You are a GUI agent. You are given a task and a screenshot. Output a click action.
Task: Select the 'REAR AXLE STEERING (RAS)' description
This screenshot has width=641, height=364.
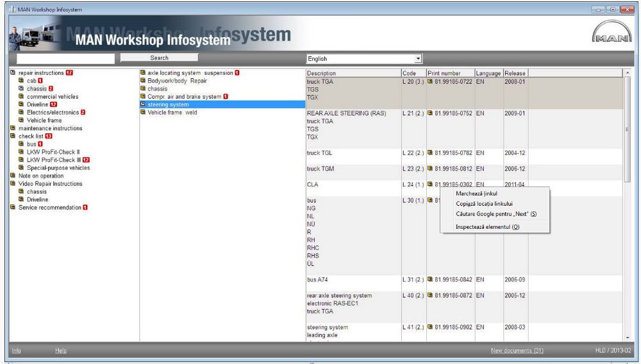tap(346, 113)
